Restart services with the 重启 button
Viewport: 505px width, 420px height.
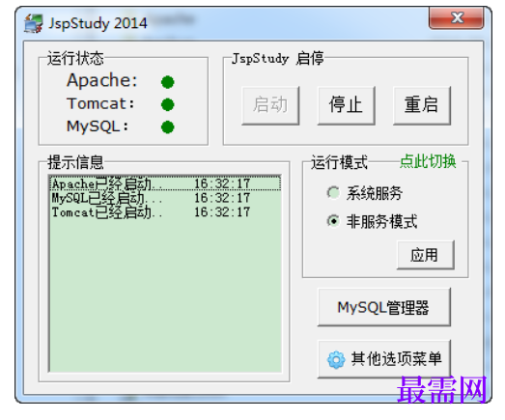point(422,105)
